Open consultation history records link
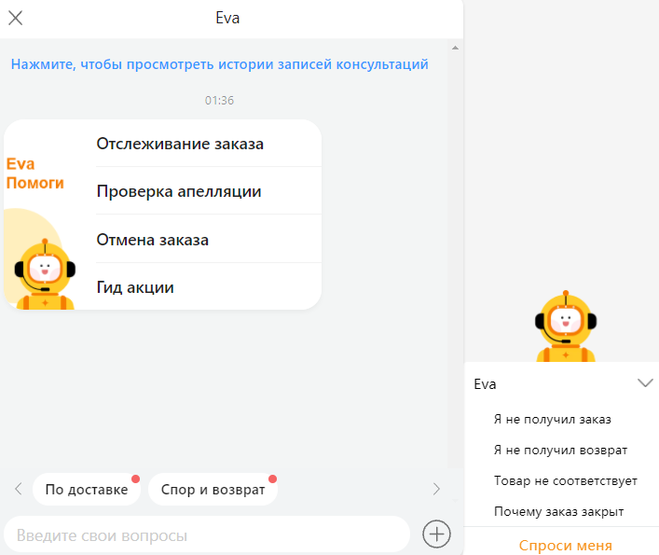659x555 pixels. pyautogui.click(x=219, y=64)
